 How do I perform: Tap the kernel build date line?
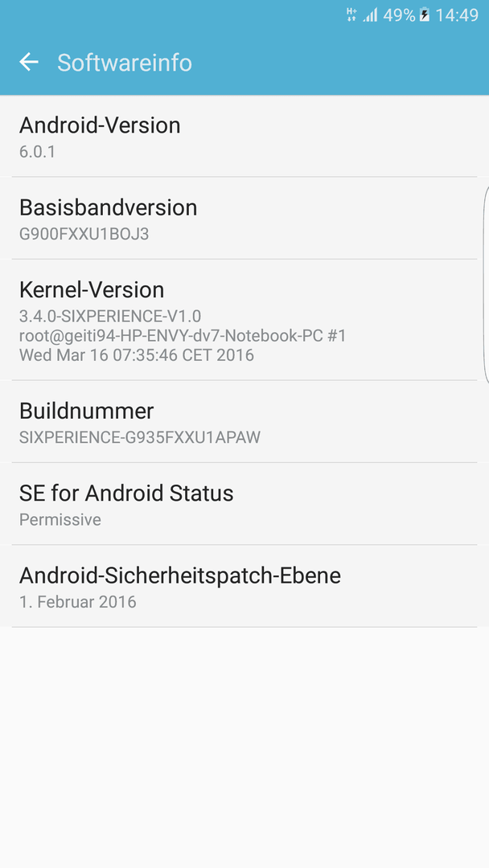[x=137, y=355]
